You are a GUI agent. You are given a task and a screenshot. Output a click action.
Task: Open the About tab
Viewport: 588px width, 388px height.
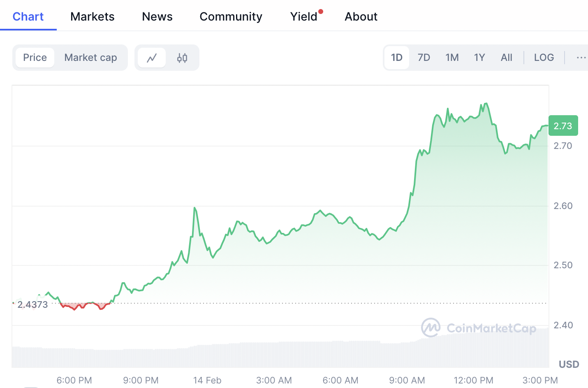click(361, 16)
